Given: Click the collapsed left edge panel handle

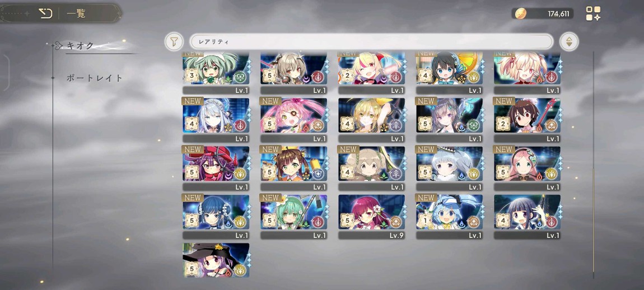Looking at the screenshot, I should [5, 72].
